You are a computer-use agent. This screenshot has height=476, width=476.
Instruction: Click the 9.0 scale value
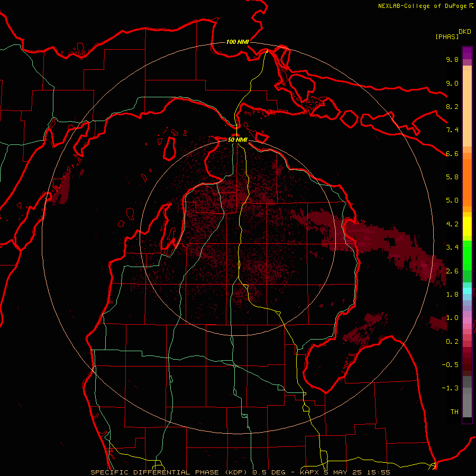[452, 83]
